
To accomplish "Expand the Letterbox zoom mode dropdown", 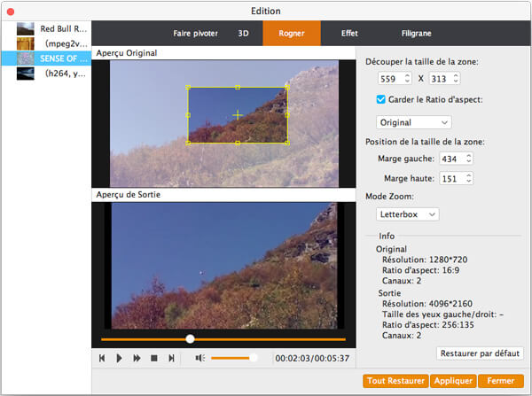I will tap(407, 214).
